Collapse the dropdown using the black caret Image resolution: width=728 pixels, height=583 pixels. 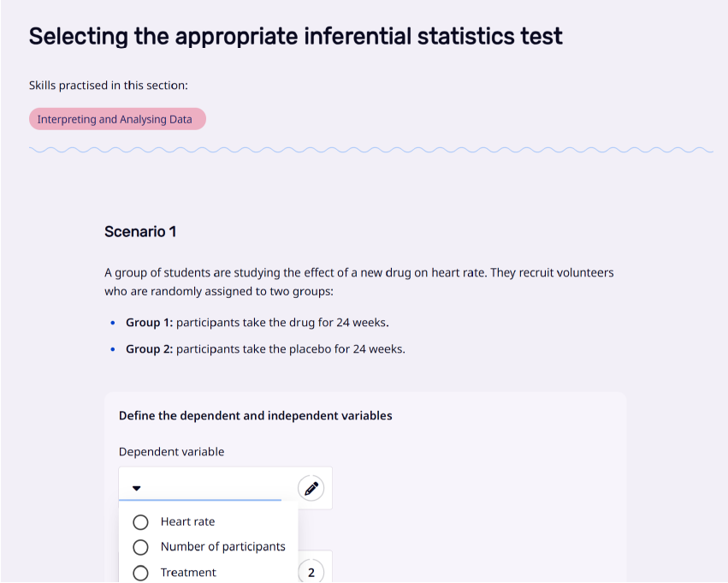click(x=137, y=488)
